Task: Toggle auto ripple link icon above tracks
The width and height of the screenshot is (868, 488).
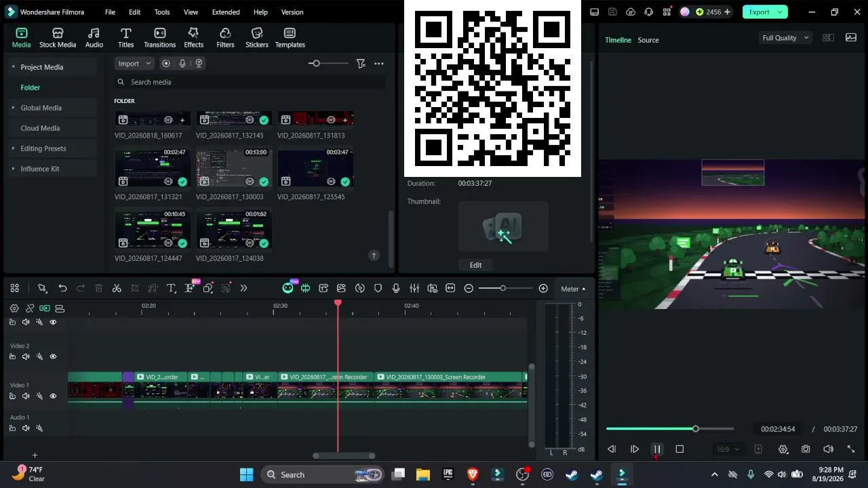Action: (45, 308)
